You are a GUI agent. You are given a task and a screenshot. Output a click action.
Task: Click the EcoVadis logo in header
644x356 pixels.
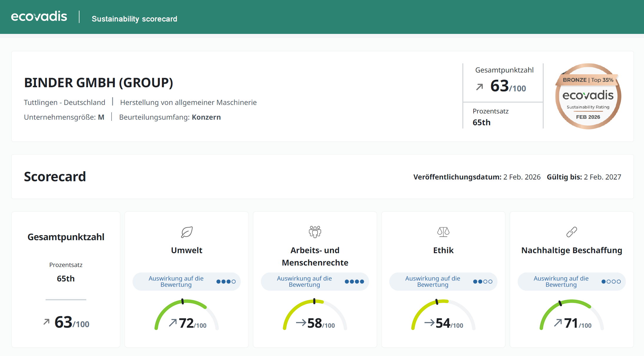39,17
